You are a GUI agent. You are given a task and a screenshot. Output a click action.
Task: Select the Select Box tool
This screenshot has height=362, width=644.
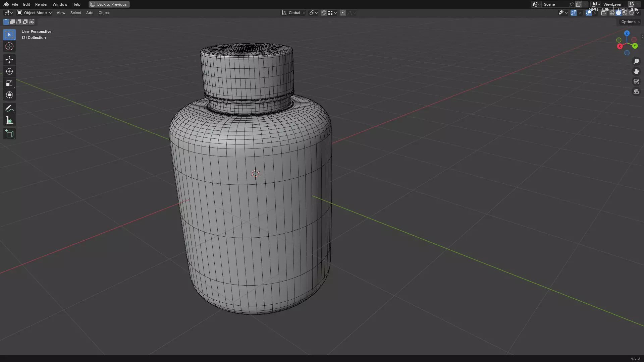pyautogui.click(x=9, y=35)
